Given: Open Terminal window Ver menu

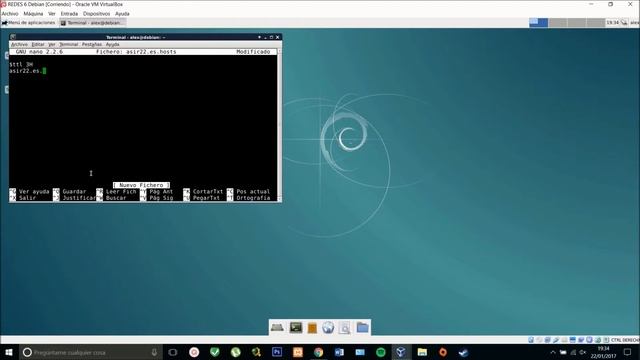Looking at the screenshot, I should (x=51, y=44).
